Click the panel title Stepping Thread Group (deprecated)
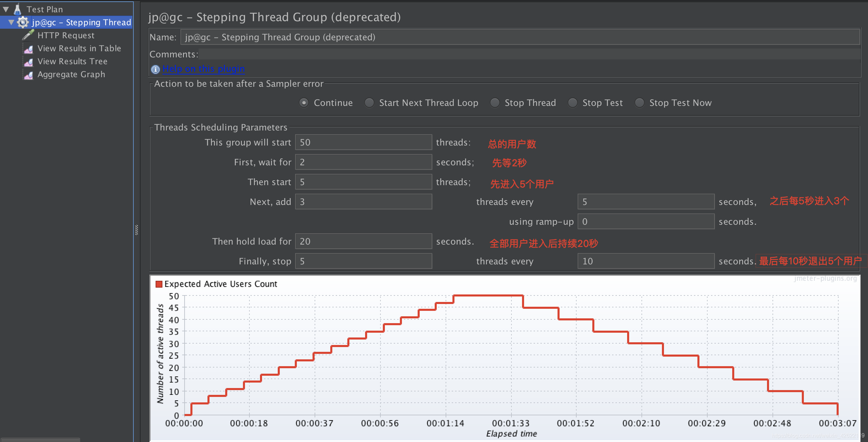 (x=275, y=17)
